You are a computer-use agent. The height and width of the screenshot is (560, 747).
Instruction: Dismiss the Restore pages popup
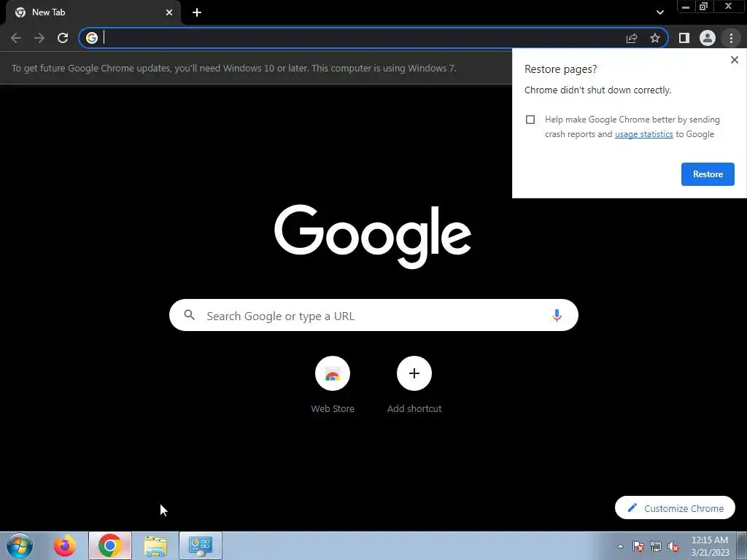pos(734,60)
